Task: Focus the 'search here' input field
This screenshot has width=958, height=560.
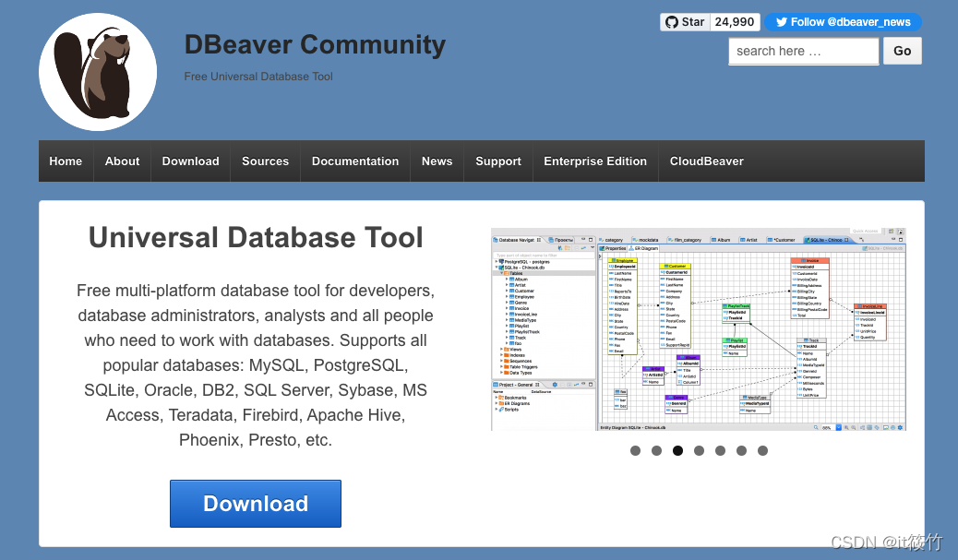Action: pyautogui.click(x=804, y=52)
